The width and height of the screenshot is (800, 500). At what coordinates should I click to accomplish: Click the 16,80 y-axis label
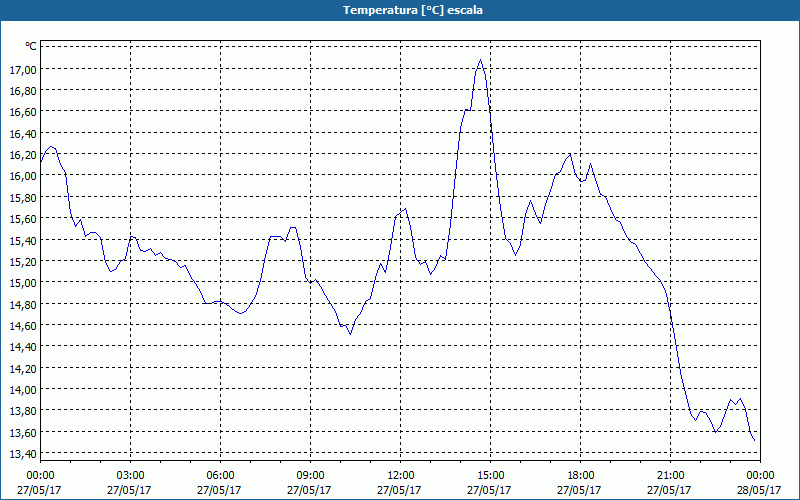point(23,91)
